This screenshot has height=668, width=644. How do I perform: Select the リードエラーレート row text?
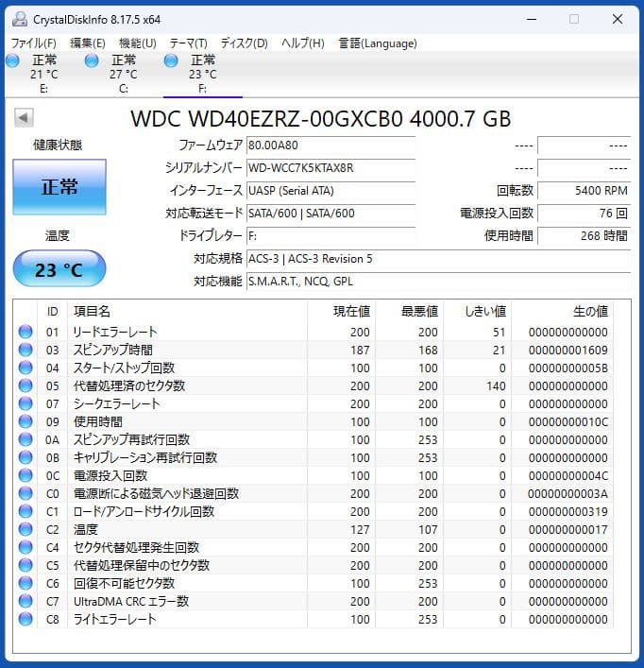click(115, 332)
